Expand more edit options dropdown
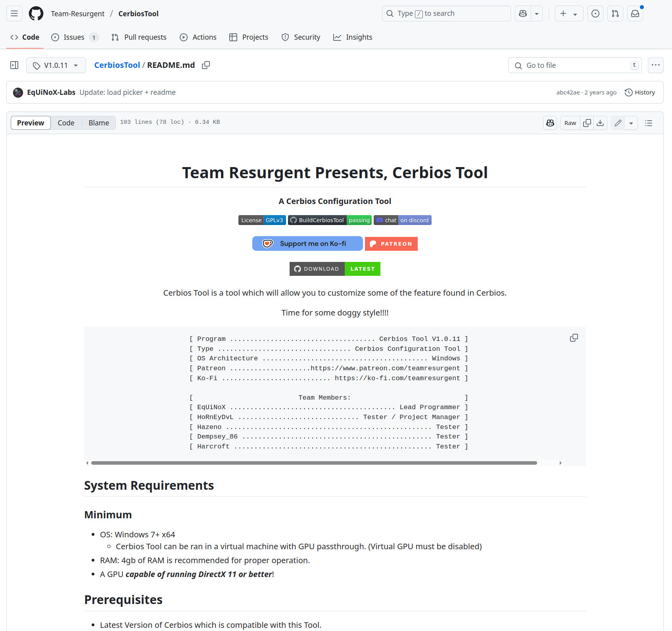The height and width of the screenshot is (631, 672). [x=631, y=123]
